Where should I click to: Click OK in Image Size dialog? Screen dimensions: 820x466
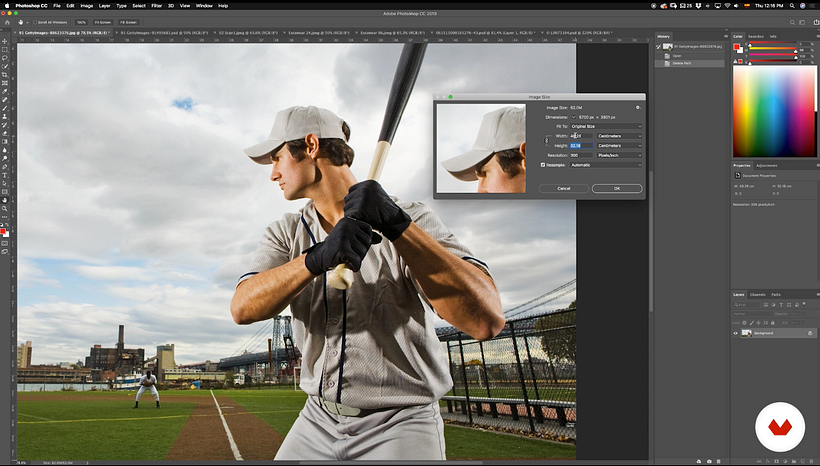(x=617, y=188)
